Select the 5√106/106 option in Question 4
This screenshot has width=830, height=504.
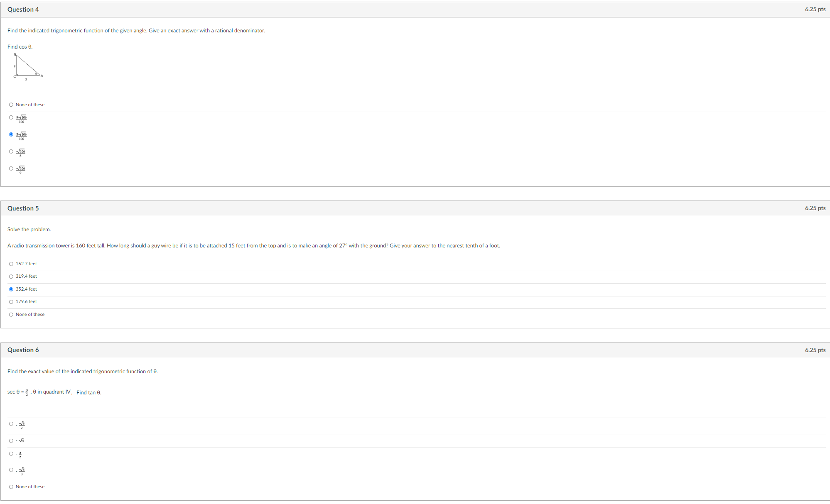point(11,135)
